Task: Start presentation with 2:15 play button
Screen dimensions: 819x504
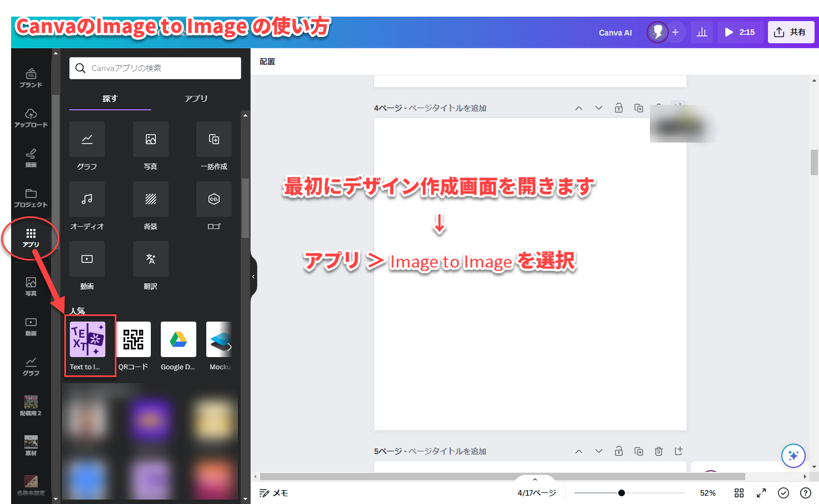Action: click(740, 32)
